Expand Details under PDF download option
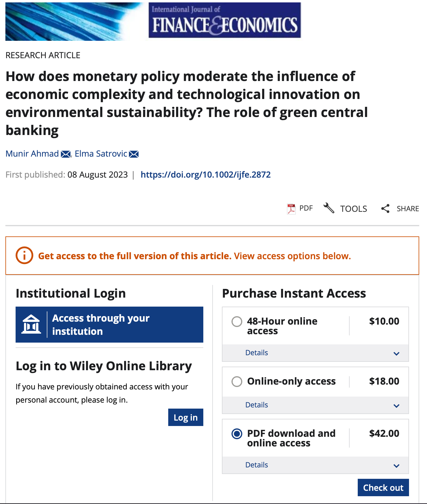The height and width of the screenshot is (504, 427). click(x=315, y=465)
